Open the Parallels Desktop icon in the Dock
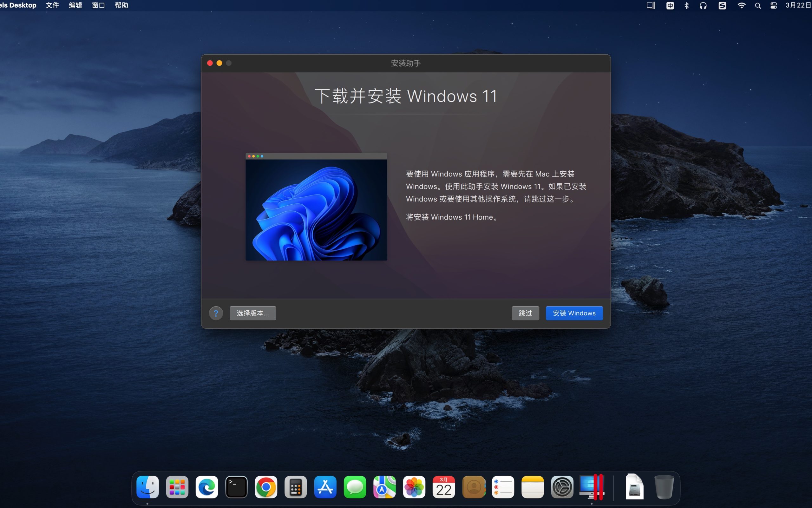The image size is (812, 508). [x=592, y=486]
